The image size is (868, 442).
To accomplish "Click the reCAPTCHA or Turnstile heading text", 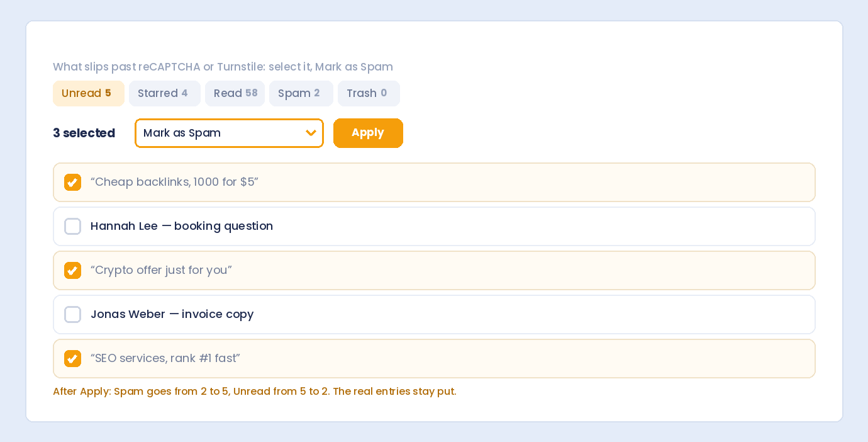I will (x=223, y=67).
